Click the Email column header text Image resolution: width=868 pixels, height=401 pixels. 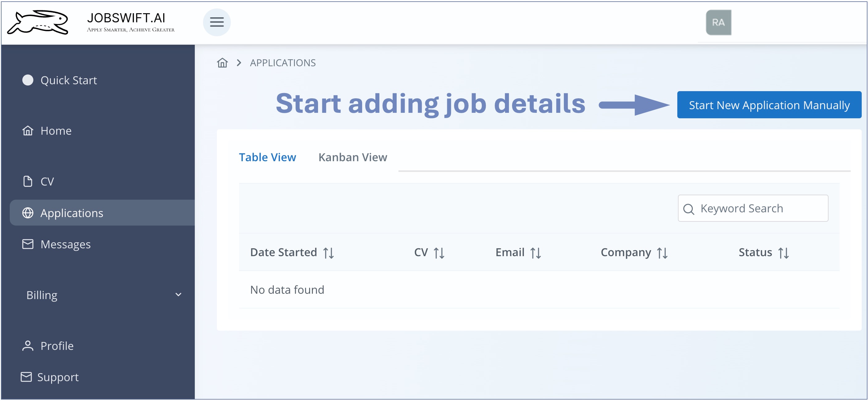[x=510, y=252]
